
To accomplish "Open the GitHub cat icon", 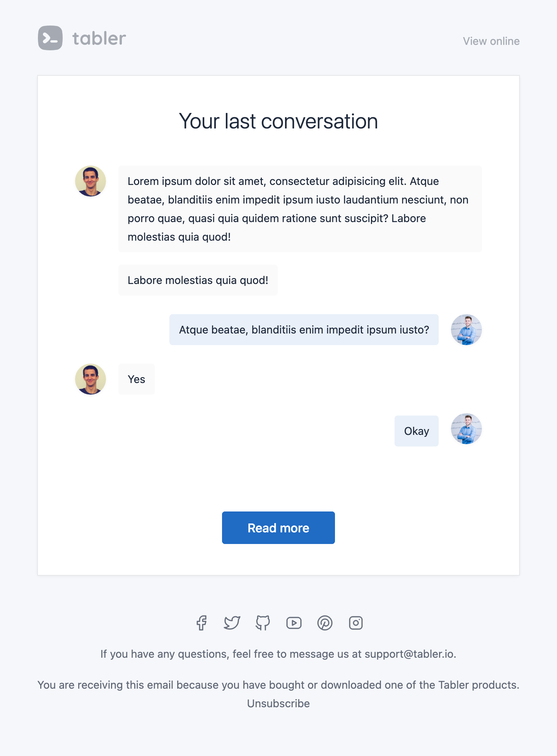I will pyautogui.click(x=263, y=623).
